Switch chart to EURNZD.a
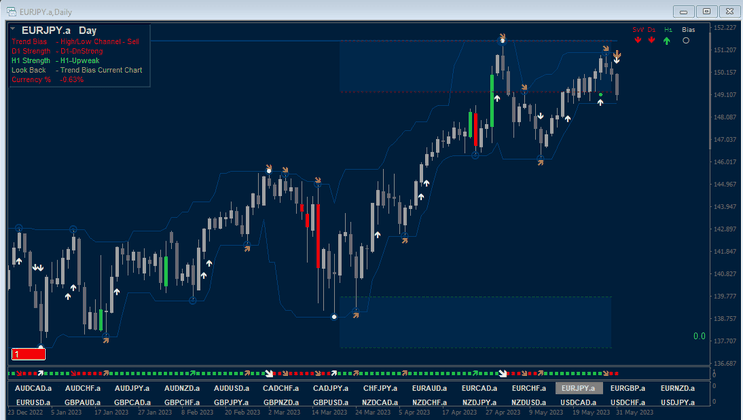Viewport: 743px width, 420px height. [x=678, y=388]
